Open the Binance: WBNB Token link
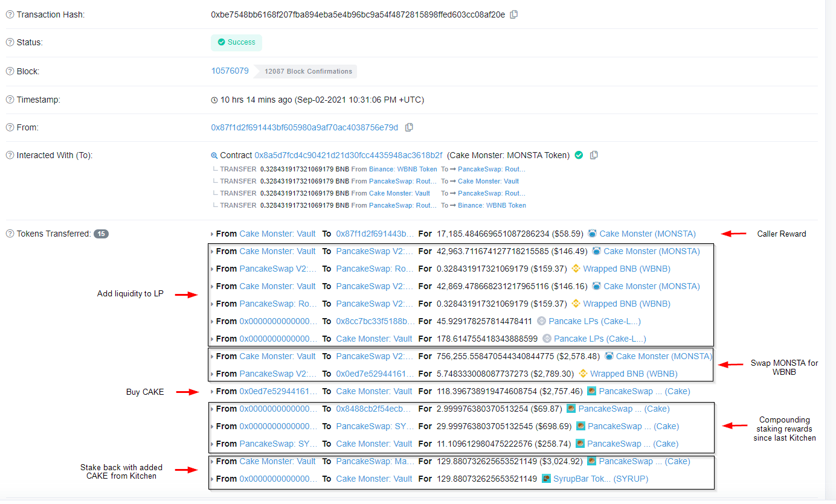The image size is (836, 504). (x=403, y=169)
